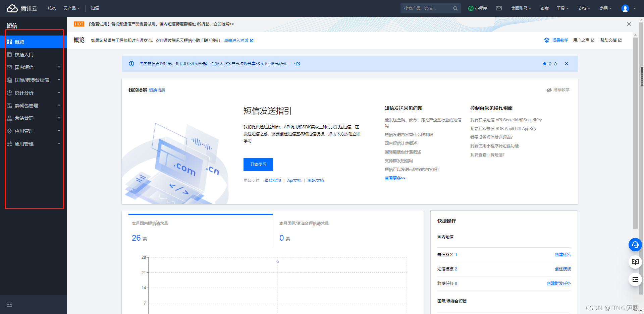The height and width of the screenshot is (314, 644).
Task: Click the Tencent Cloud logo
Action: (22, 8)
